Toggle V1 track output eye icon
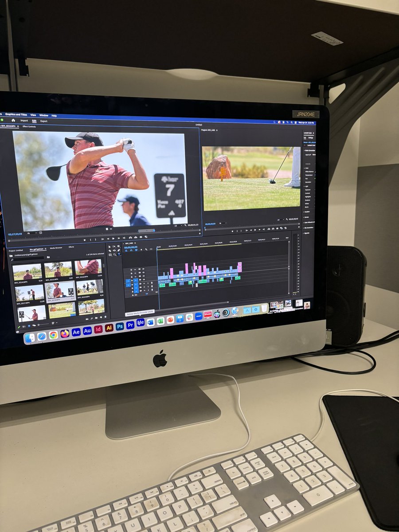Image resolution: width=399 pixels, height=532 pixels. (x=143, y=279)
